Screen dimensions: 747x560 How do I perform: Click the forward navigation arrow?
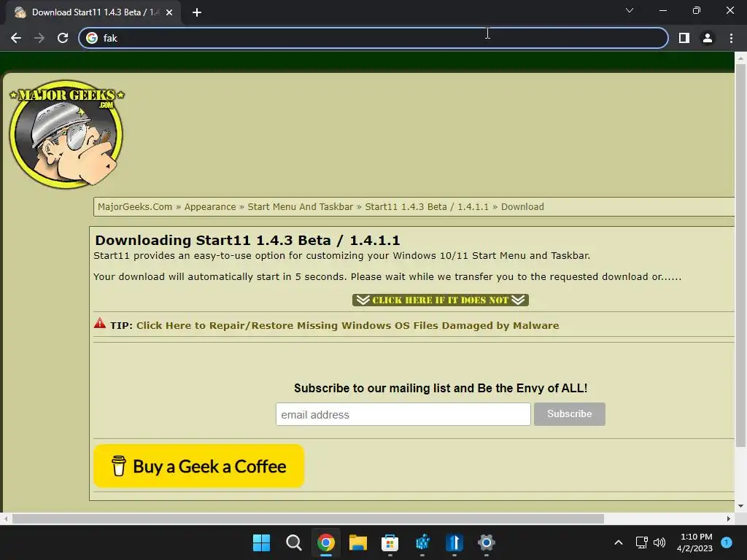coord(39,38)
